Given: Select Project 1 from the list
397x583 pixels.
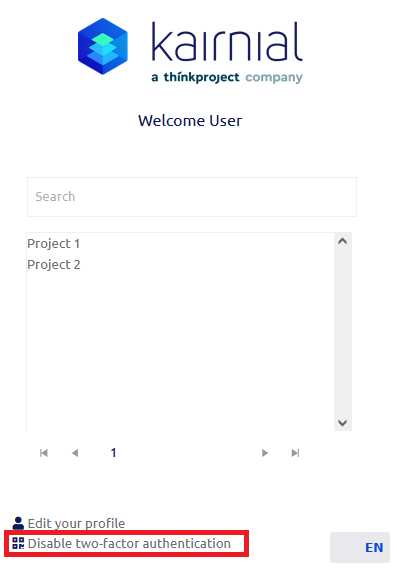Looking at the screenshot, I should coord(54,244).
